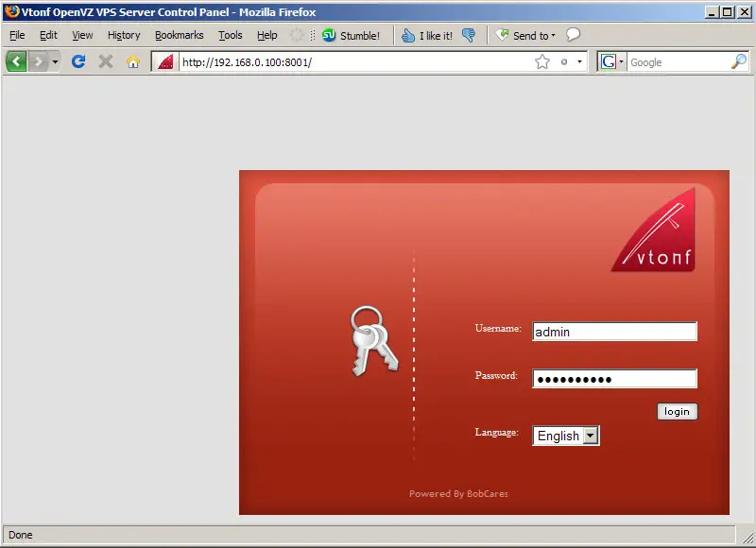Click the Stop loading X icon
This screenshot has height=548, width=756.
click(x=106, y=61)
